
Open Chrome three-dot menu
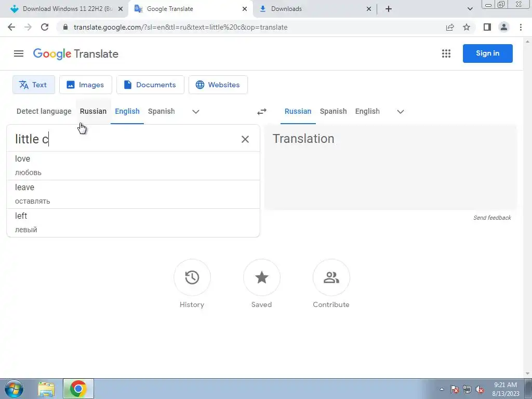click(x=521, y=27)
